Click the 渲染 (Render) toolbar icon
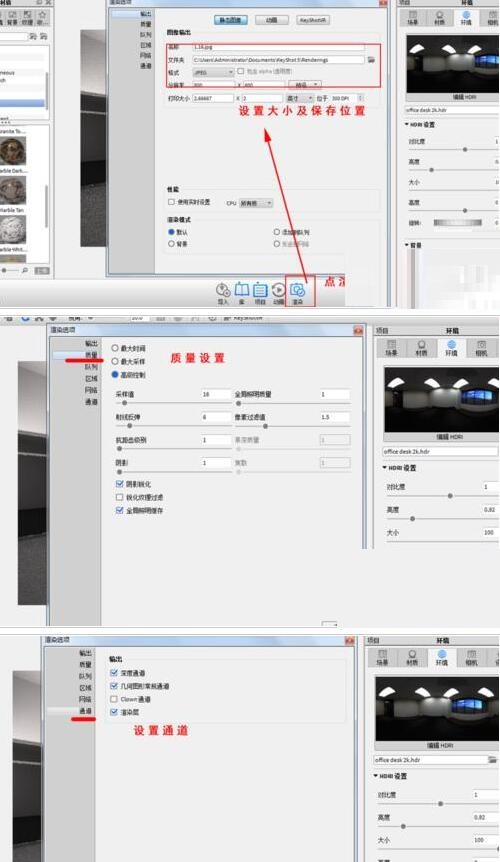 [297, 290]
